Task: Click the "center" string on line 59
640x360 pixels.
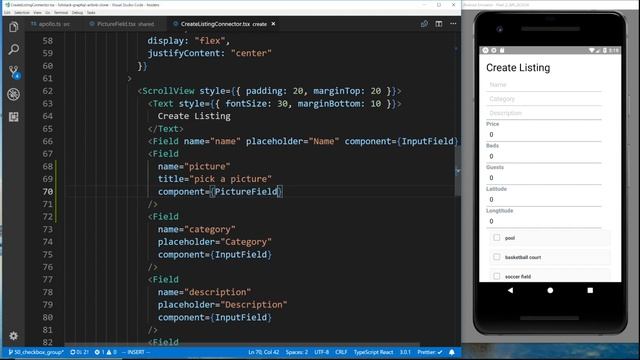Action: coord(251,53)
